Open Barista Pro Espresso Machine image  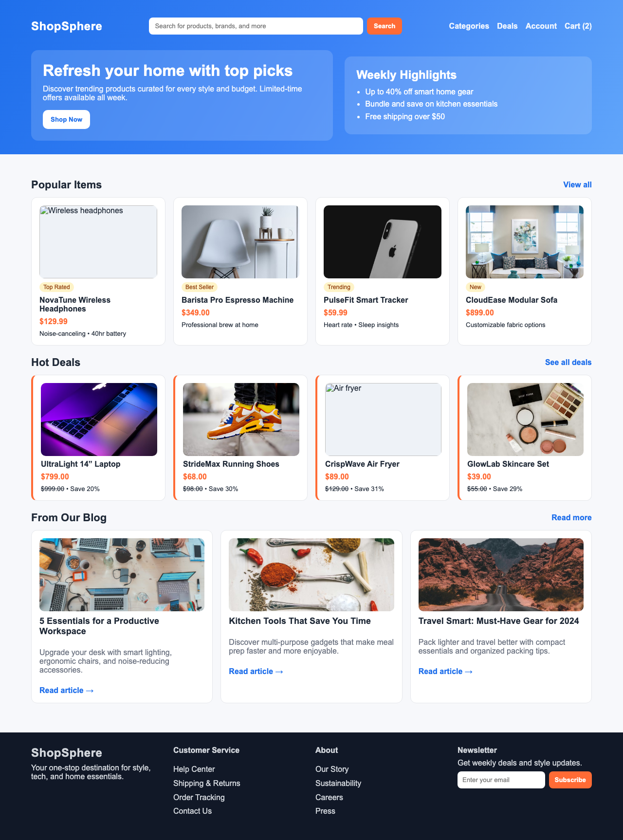coord(240,242)
